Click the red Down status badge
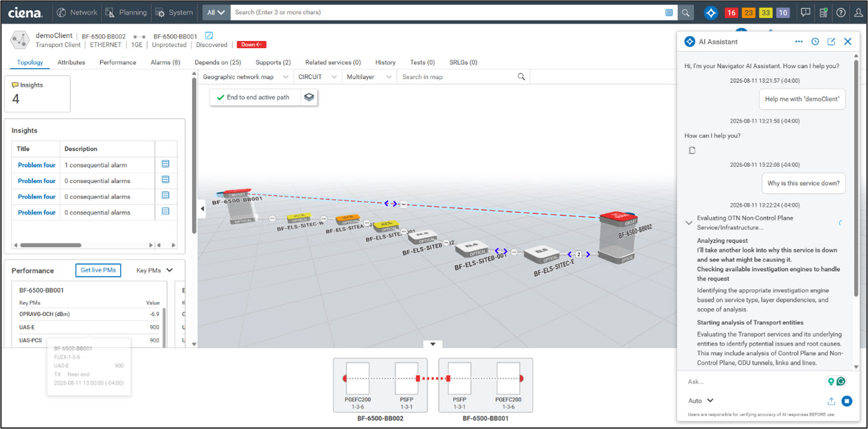The height and width of the screenshot is (429, 868). 252,45
